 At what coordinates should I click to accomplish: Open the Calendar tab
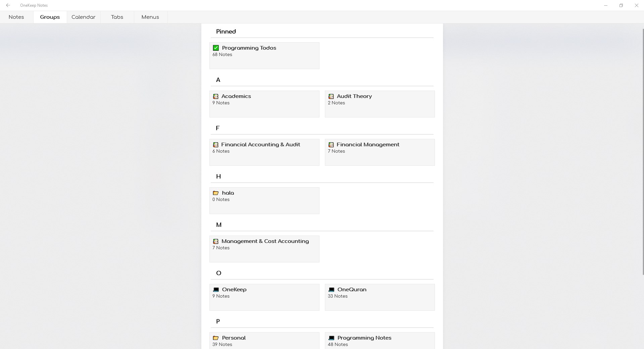tap(83, 17)
